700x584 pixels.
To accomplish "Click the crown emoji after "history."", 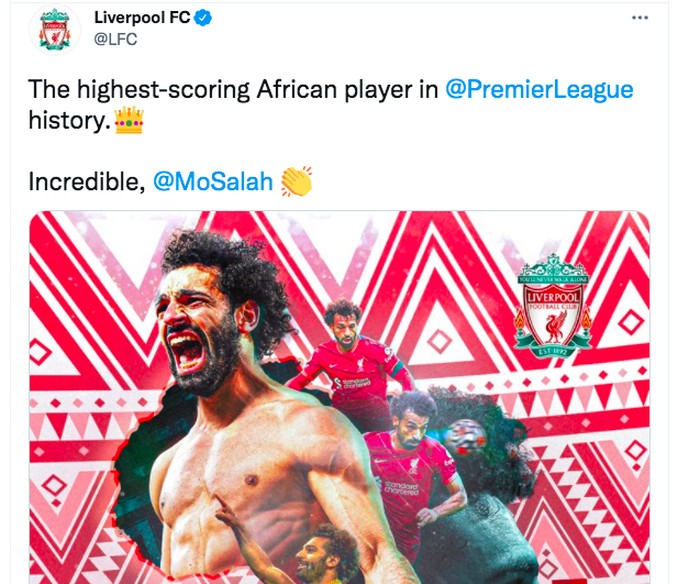I will click(x=130, y=122).
